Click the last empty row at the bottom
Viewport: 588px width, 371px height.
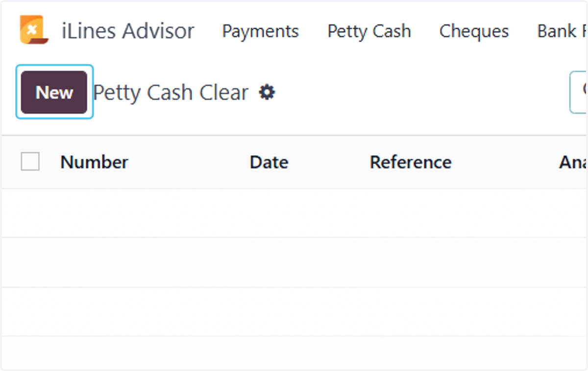pos(294,352)
